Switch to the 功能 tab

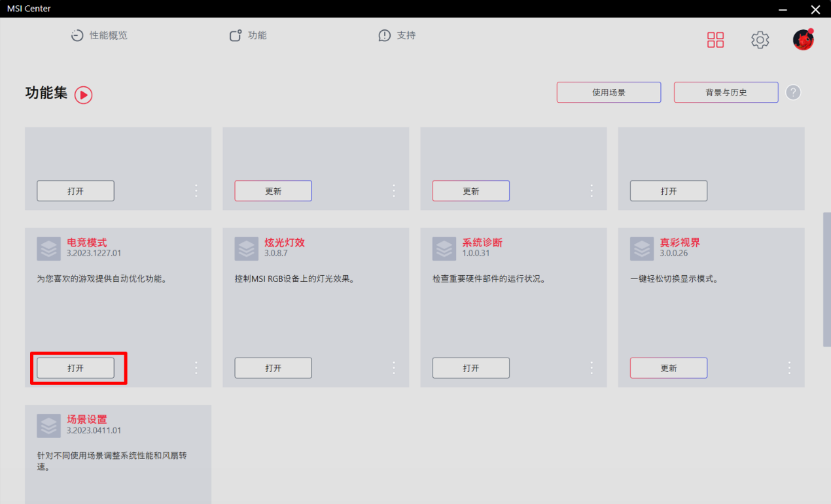pyautogui.click(x=248, y=35)
